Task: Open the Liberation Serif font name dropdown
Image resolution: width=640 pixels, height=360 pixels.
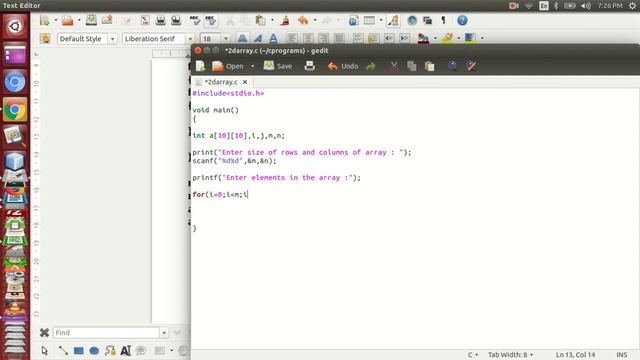Action: click(x=190, y=39)
